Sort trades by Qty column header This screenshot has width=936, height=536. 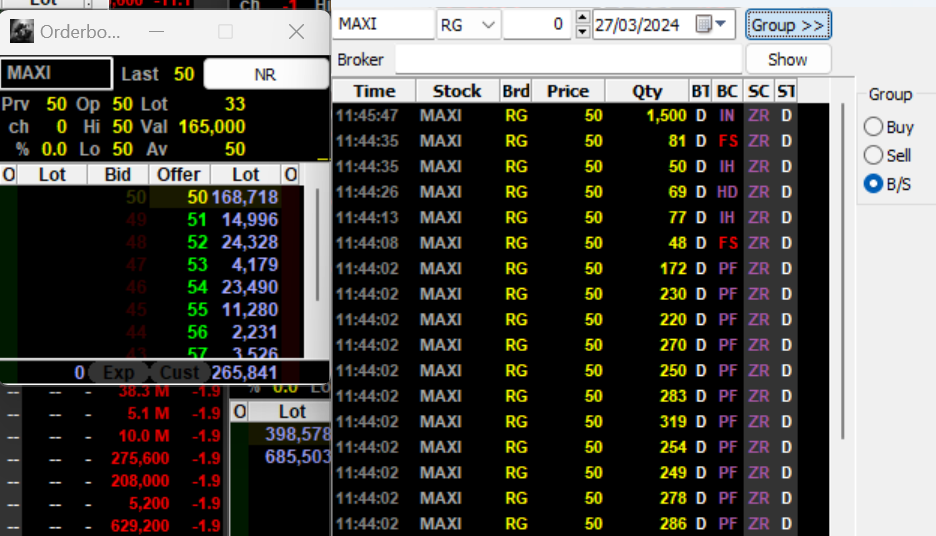647,91
